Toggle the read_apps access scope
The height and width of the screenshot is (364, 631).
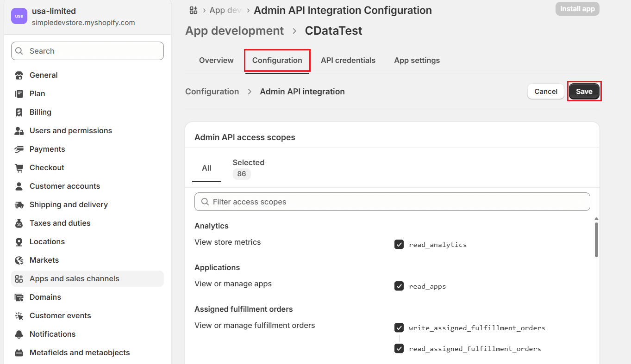[x=399, y=286]
